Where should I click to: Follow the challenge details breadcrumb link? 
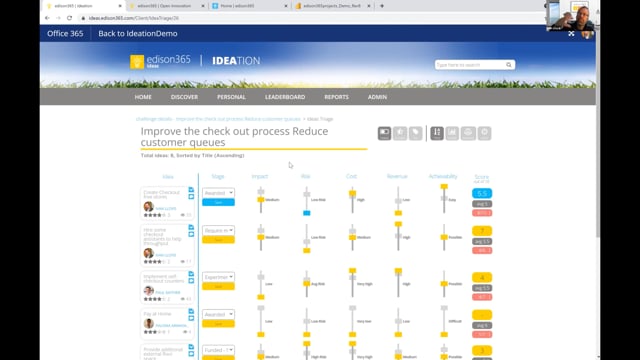(218, 119)
